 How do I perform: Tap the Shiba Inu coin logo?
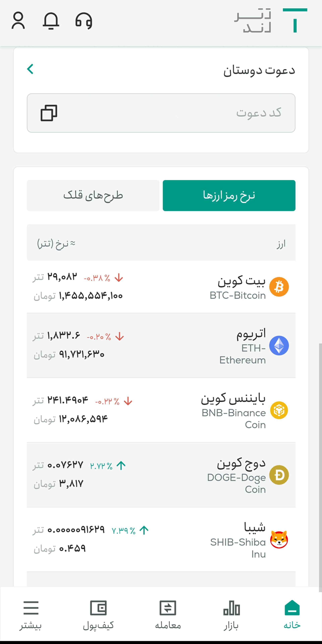point(279,540)
